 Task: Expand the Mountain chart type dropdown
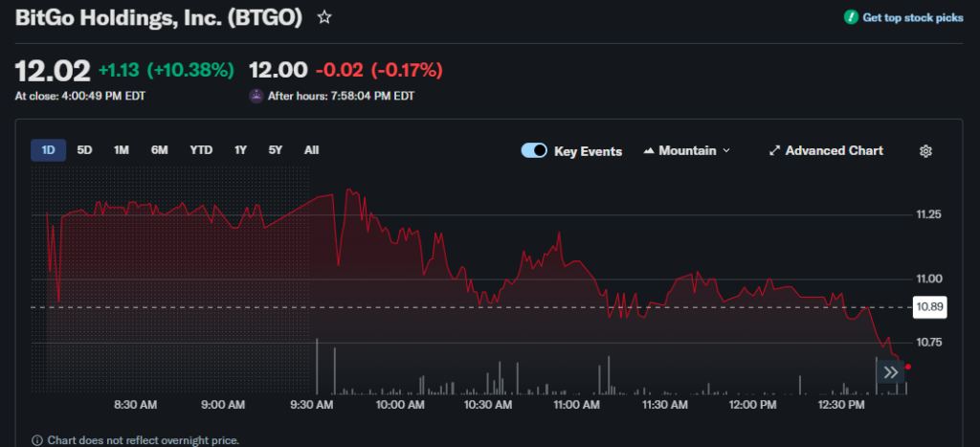tap(687, 151)
